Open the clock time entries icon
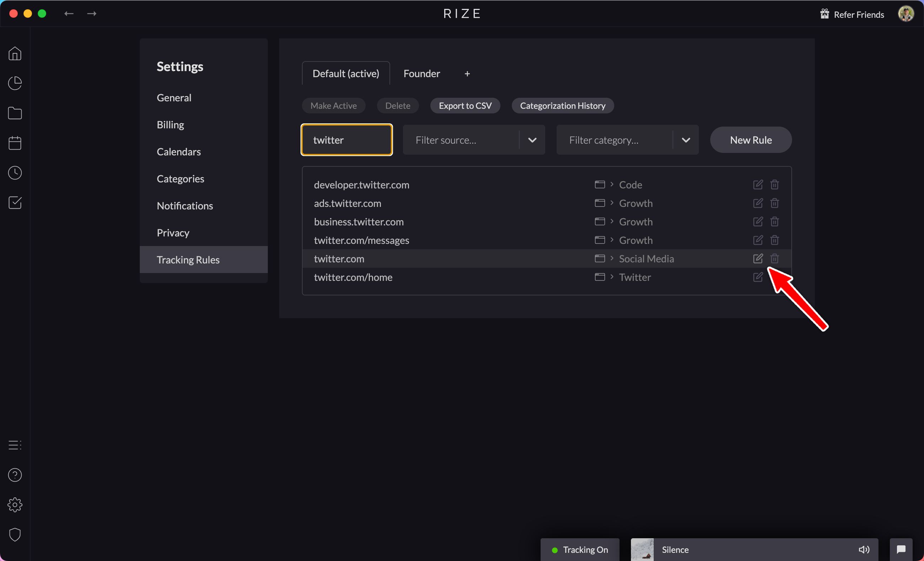 click(15, 173)
